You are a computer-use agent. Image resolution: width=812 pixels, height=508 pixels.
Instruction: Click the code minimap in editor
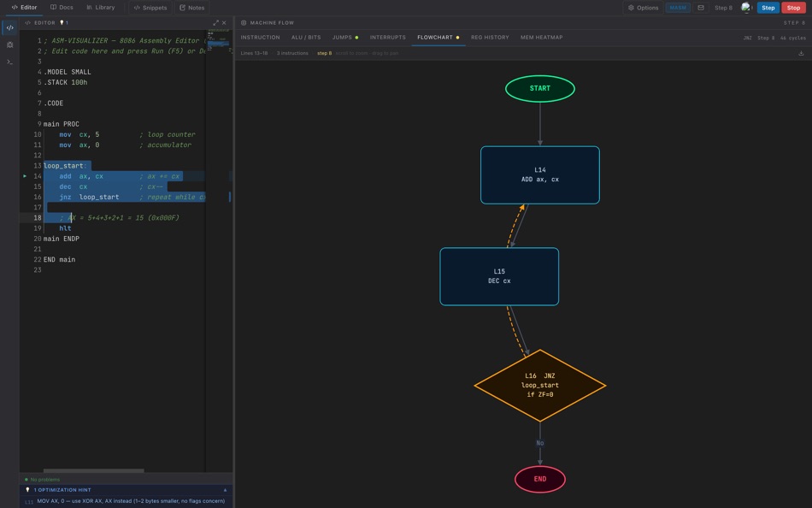point(219,41)
